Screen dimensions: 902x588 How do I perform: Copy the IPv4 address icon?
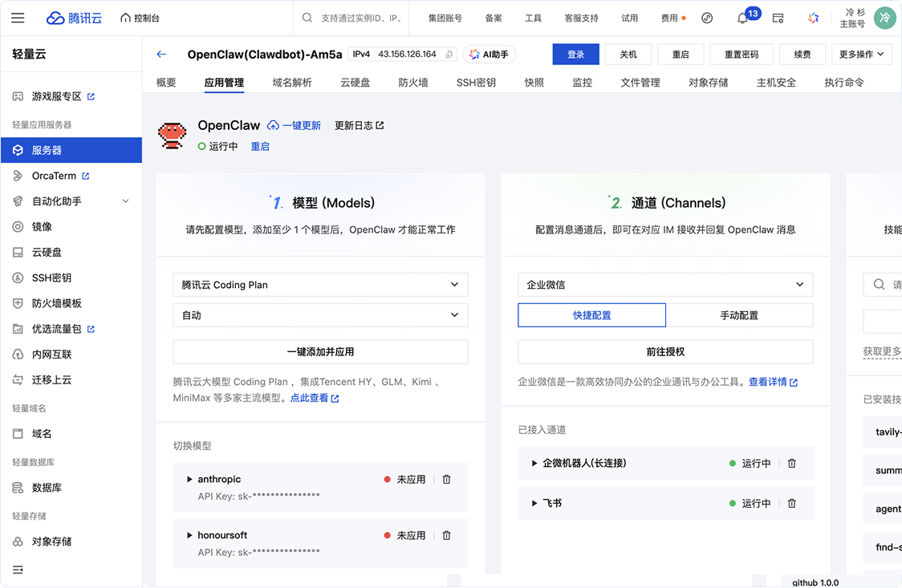pyautogui.click(x=449, y=55)
